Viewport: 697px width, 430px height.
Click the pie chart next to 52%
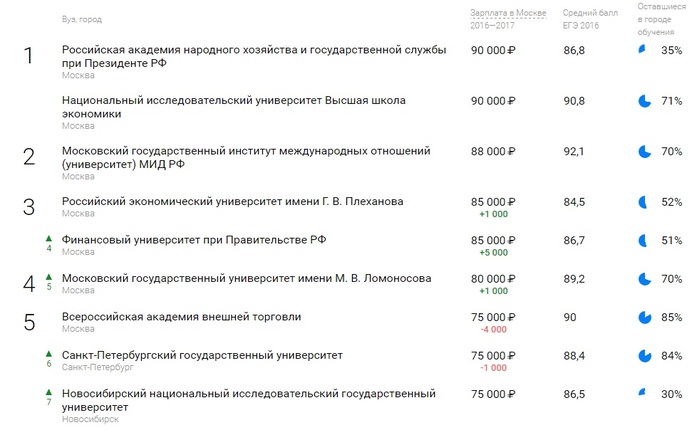[x=644, y=201]
